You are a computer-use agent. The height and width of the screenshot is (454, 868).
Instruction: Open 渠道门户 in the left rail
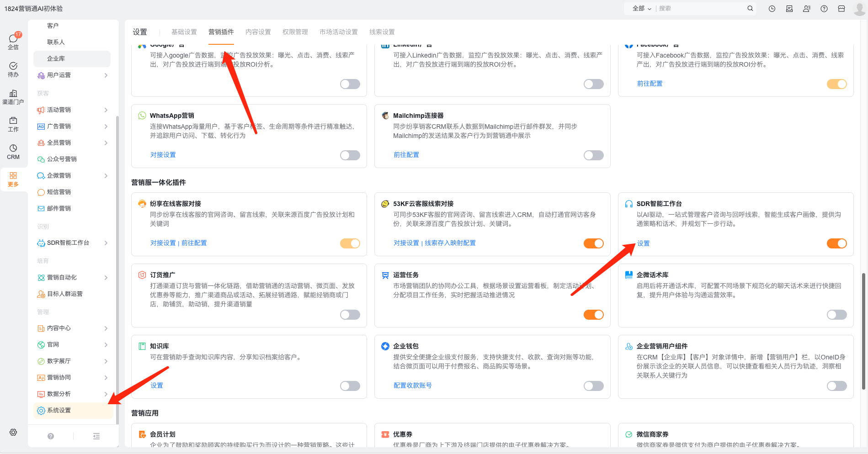coord(13,96)
